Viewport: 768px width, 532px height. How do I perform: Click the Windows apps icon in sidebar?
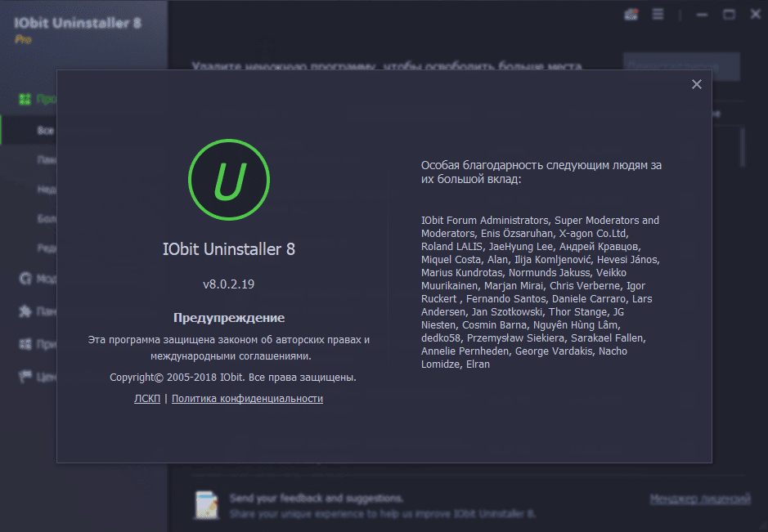coord(25,344)
